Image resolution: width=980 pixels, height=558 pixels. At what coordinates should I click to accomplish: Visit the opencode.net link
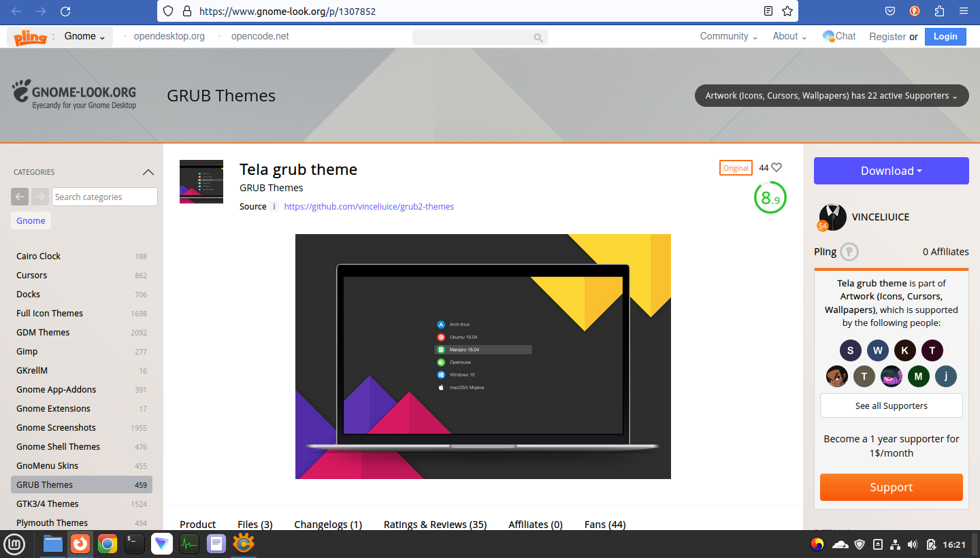[260, 36]
